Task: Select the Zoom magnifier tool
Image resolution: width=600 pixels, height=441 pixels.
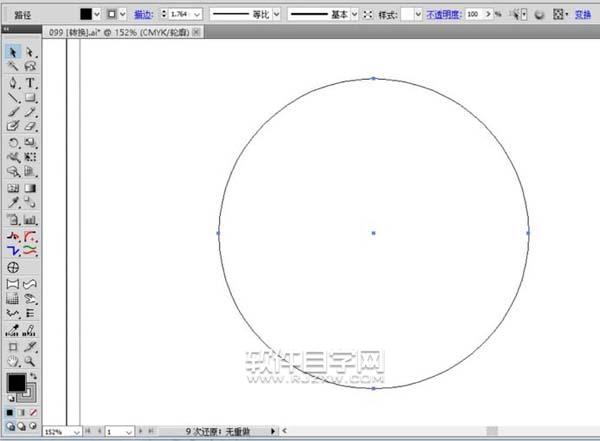Action: pyautogui.click(x=31, y=360)
